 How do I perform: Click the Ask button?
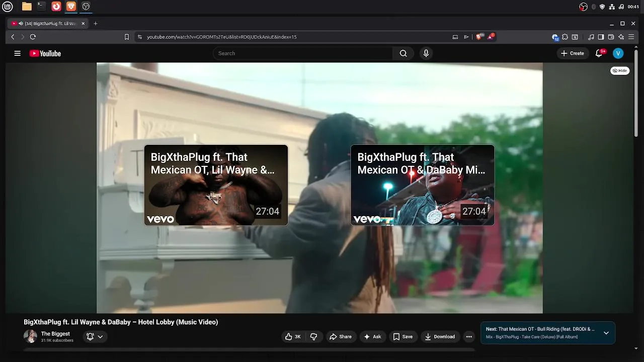coord(372,337)
